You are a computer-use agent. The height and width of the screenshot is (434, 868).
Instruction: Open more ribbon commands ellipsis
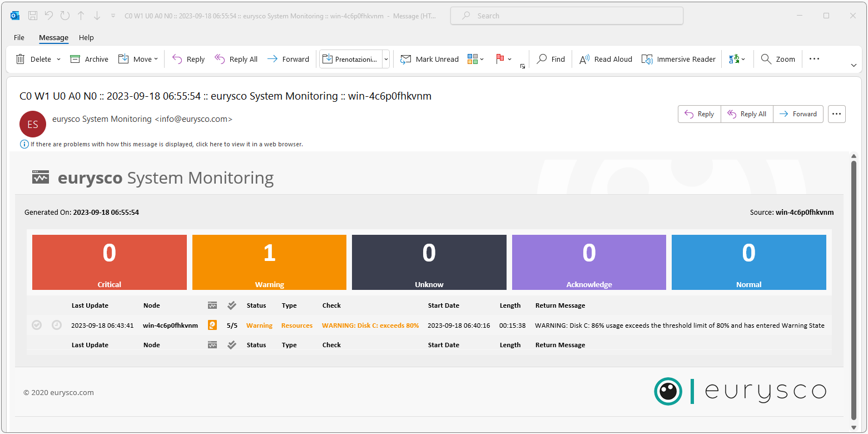click(814, 59)
